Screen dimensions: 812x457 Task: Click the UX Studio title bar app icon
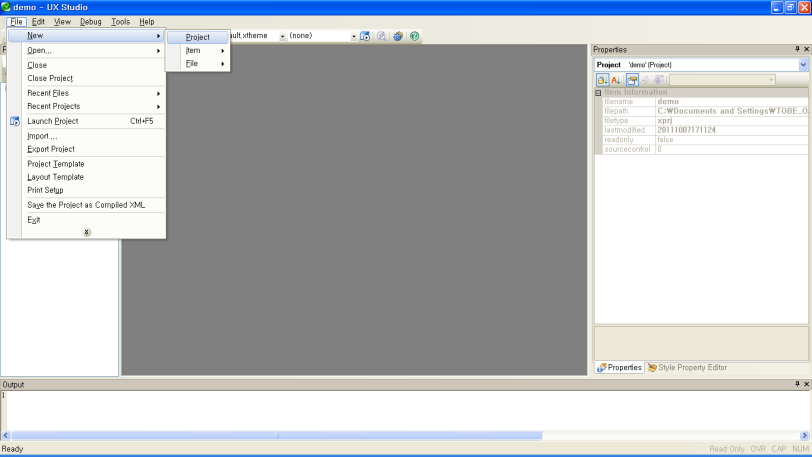click(6, 7)
